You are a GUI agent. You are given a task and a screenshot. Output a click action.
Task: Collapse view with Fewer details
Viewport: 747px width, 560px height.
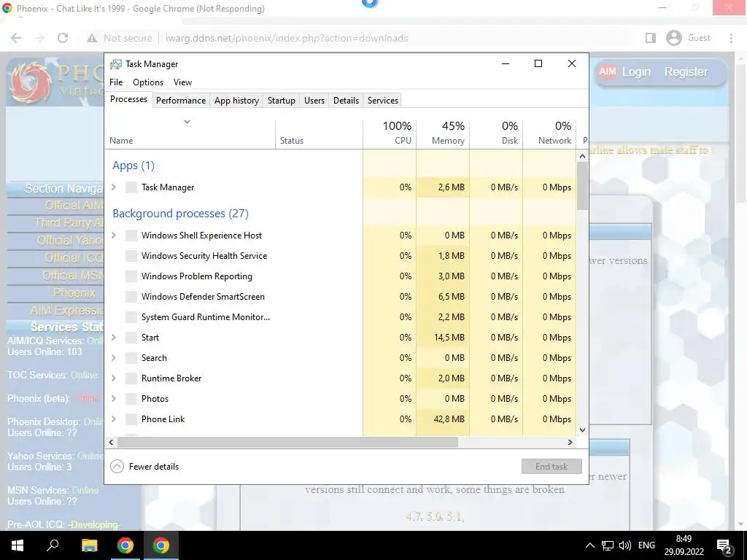pos(145,467)
